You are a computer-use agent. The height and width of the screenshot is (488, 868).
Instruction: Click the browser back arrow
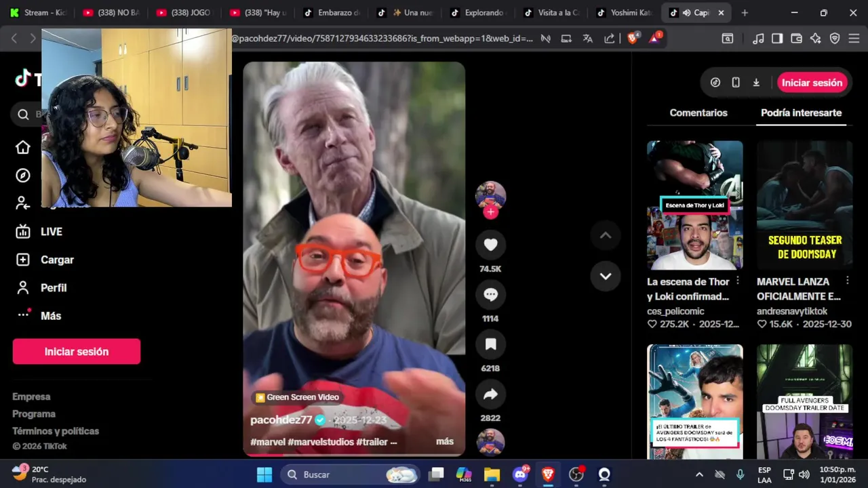(14, 39)
